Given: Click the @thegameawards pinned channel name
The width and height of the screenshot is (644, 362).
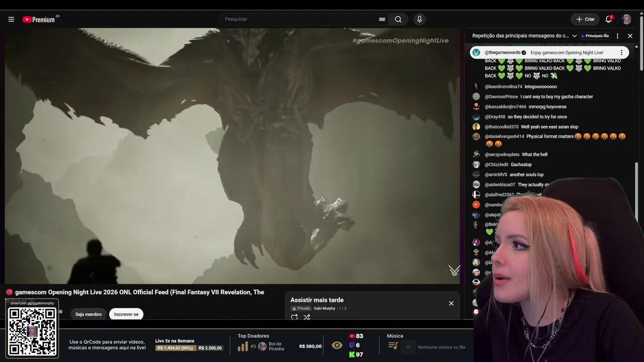Looking at the screenshot, I should pyautogui.click(x=503, y=53).
